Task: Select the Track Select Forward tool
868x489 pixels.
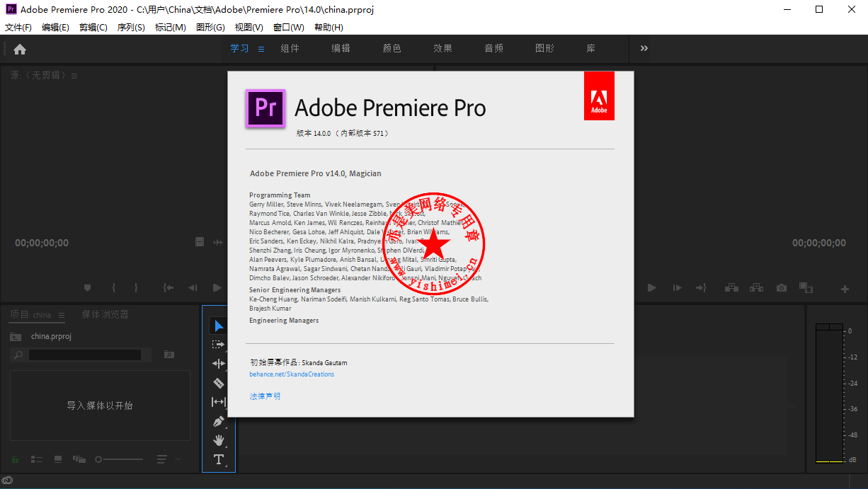Action: (x=219, y=345)
